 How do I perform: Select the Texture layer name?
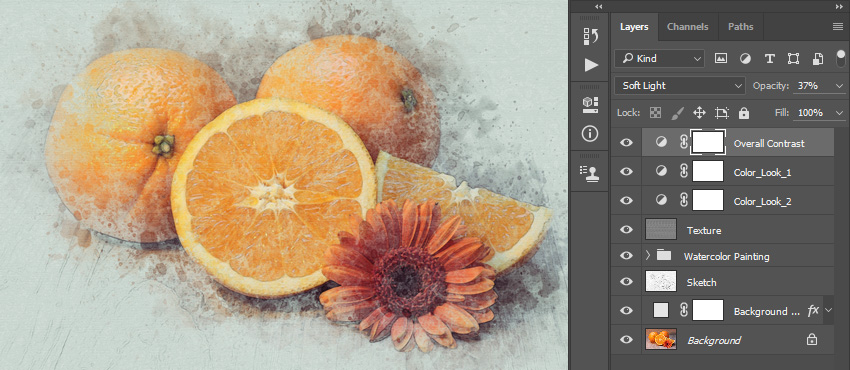point(704,230)
